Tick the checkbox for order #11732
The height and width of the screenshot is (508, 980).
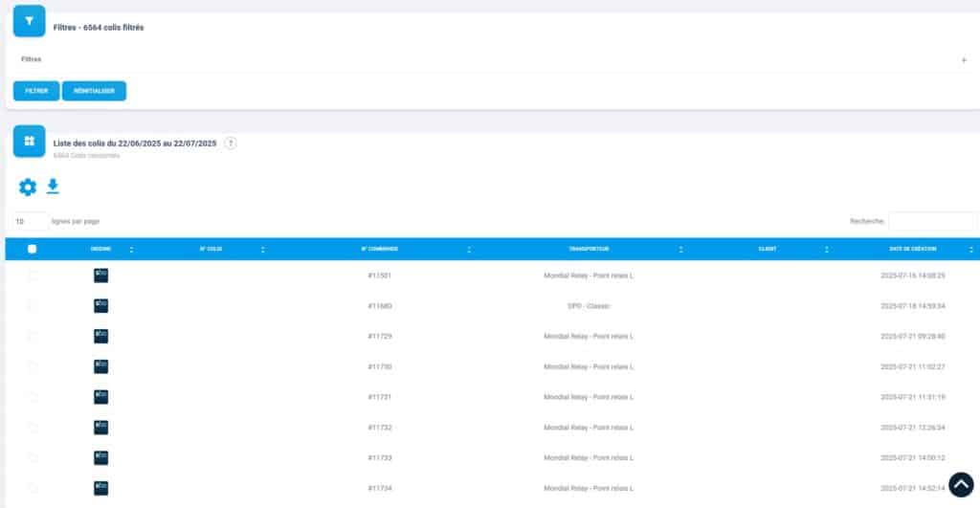tap(32, 428)
